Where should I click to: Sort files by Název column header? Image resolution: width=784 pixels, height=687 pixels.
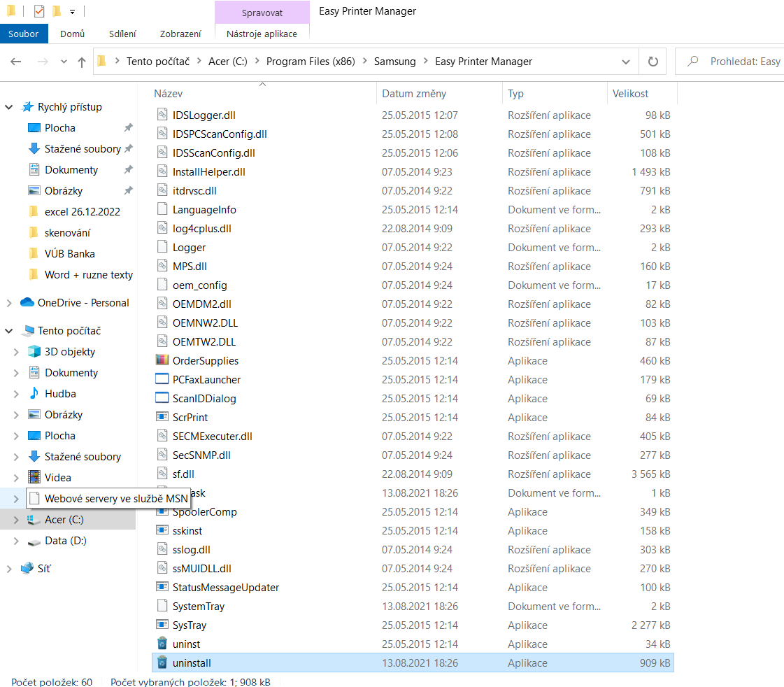click(x=264, y=94)
